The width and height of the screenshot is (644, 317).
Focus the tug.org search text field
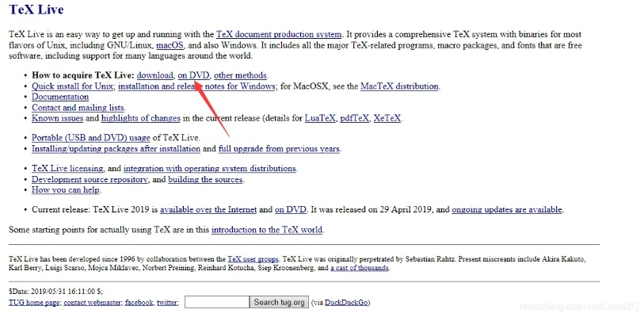tap(217, 302)
